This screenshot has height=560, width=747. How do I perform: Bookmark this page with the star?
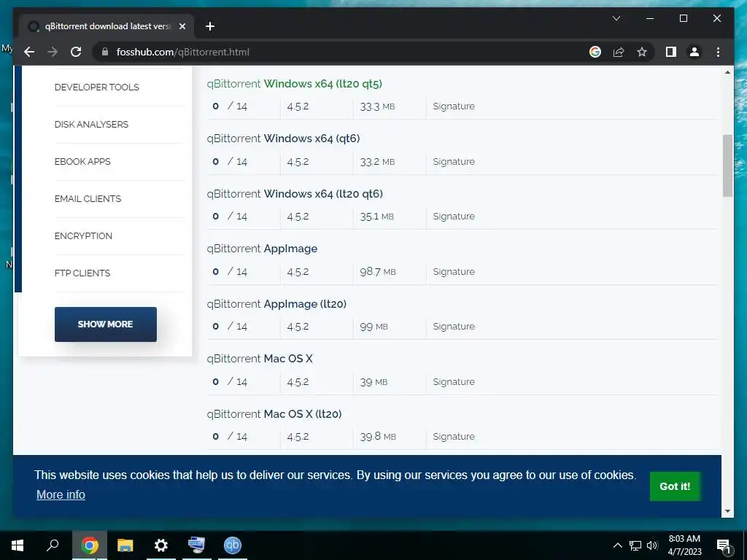click(642, 52)
